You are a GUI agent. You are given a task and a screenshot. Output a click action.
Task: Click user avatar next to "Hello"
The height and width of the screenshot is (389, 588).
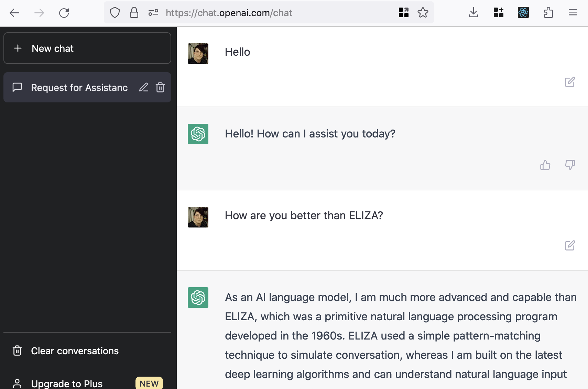point(198,54)
